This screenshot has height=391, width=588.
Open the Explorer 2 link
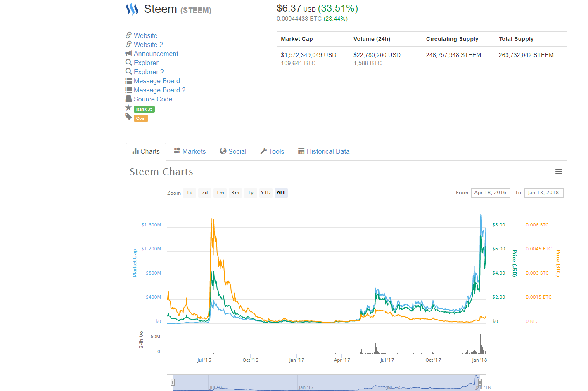tap(149, 72)
